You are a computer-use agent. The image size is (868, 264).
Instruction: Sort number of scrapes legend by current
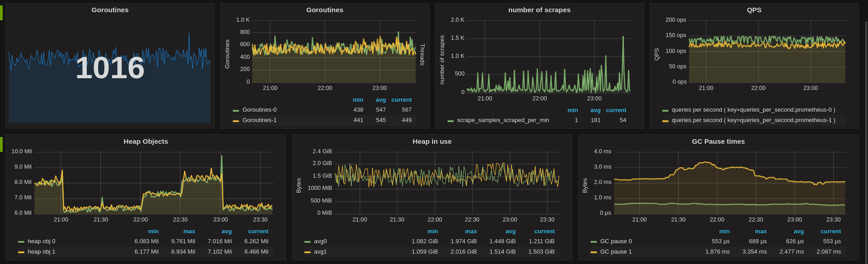(x=616, y=110)
